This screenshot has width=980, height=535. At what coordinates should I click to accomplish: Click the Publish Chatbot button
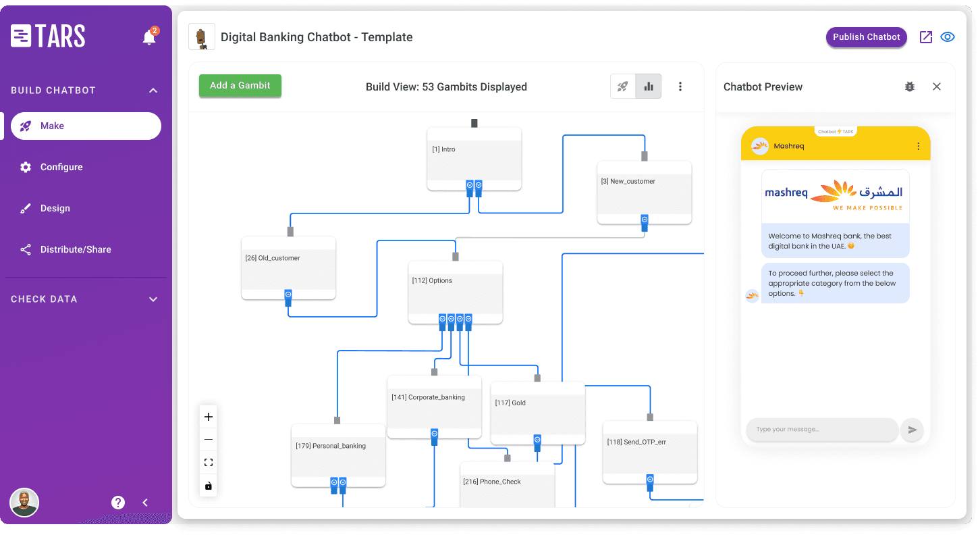[x=867, y=37]
